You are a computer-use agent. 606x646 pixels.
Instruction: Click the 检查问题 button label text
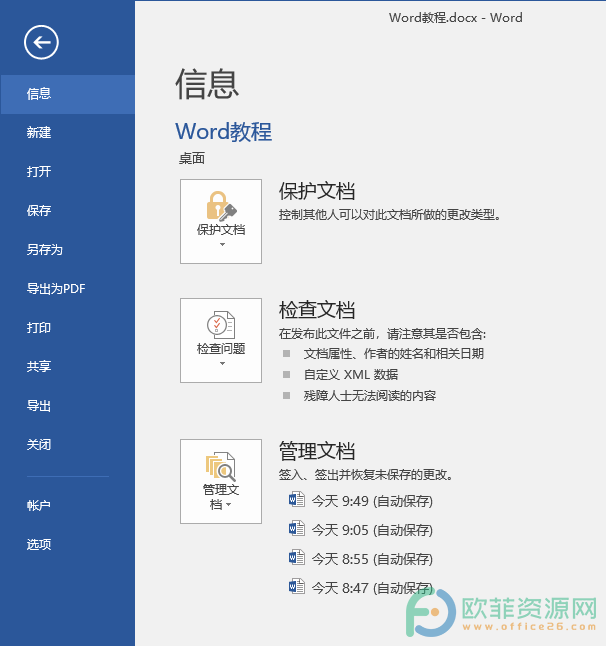[x=221, y=349]
